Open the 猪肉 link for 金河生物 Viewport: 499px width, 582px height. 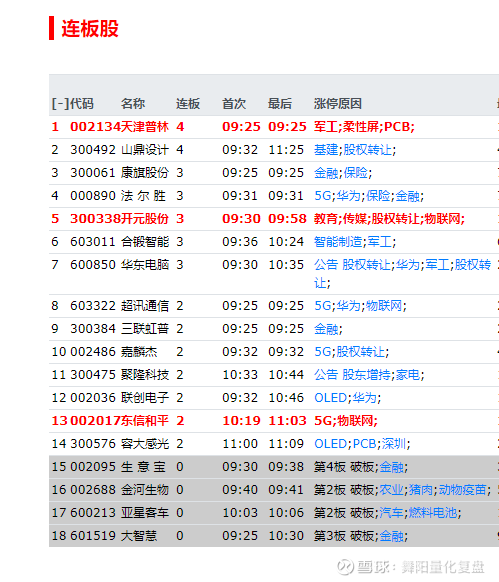click(x=421, y=490)
